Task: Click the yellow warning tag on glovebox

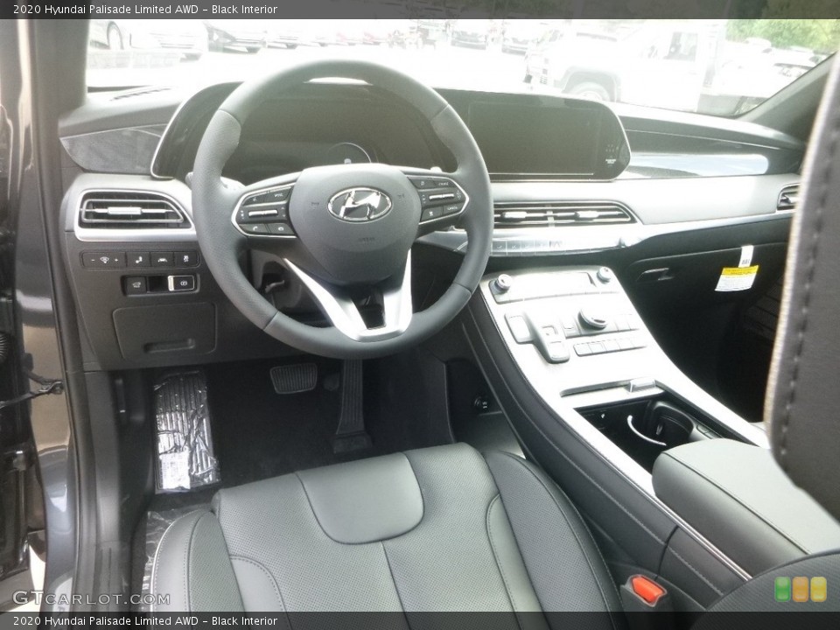Action: [x=737, y=278]
